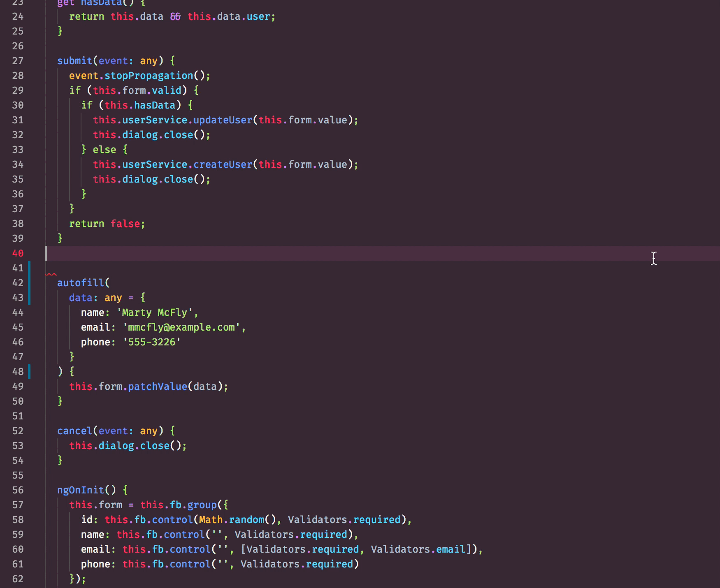
Task: Click line number 56 in the gutter
Action: [18, 490]
